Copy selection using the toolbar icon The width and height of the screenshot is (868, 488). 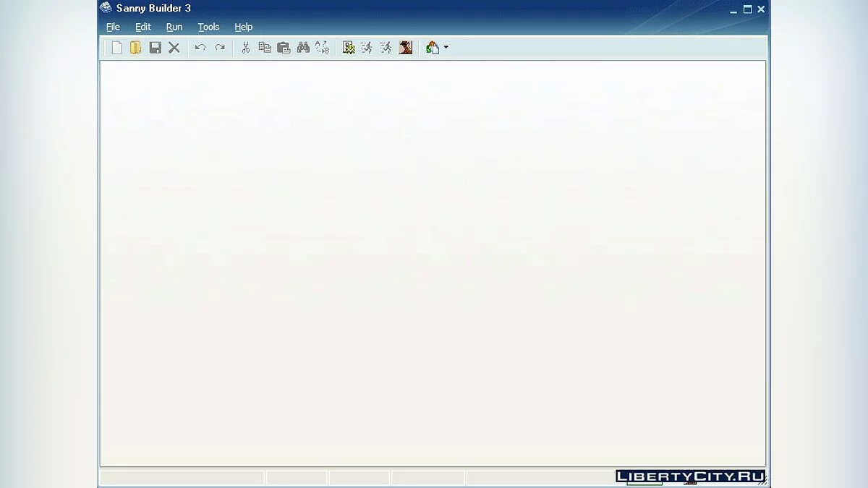pos(265,48)
